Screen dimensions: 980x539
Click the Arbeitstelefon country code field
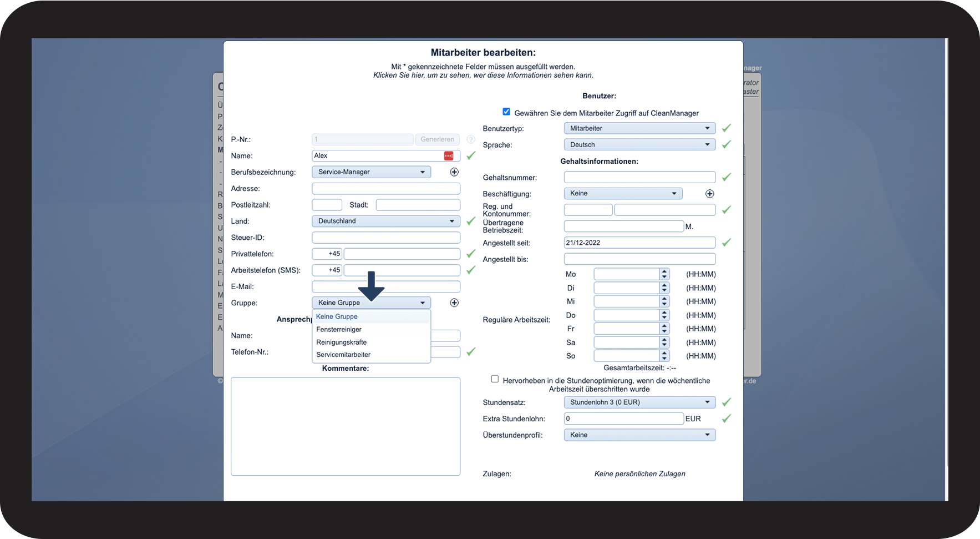point(327,270)
